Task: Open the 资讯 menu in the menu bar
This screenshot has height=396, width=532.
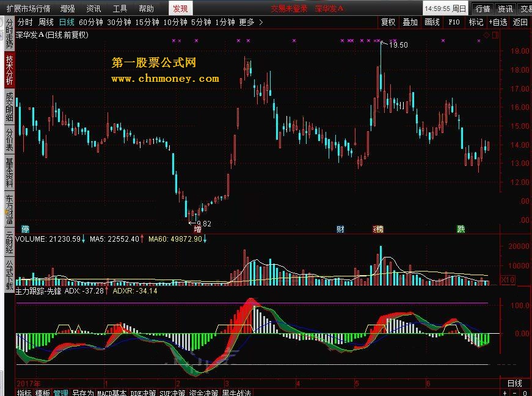Action: tap(93, 8)
